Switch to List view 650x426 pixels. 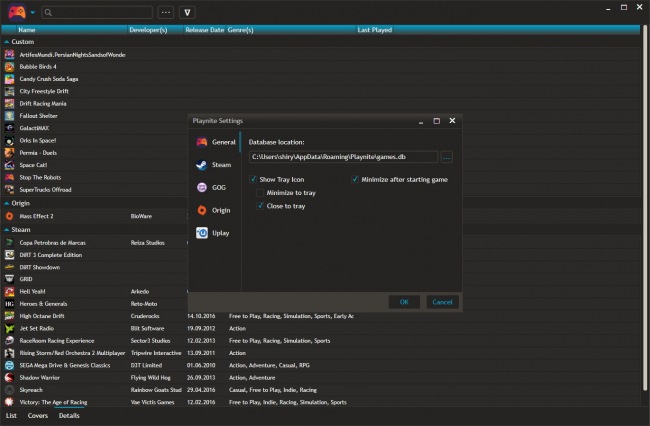point(11,416)
